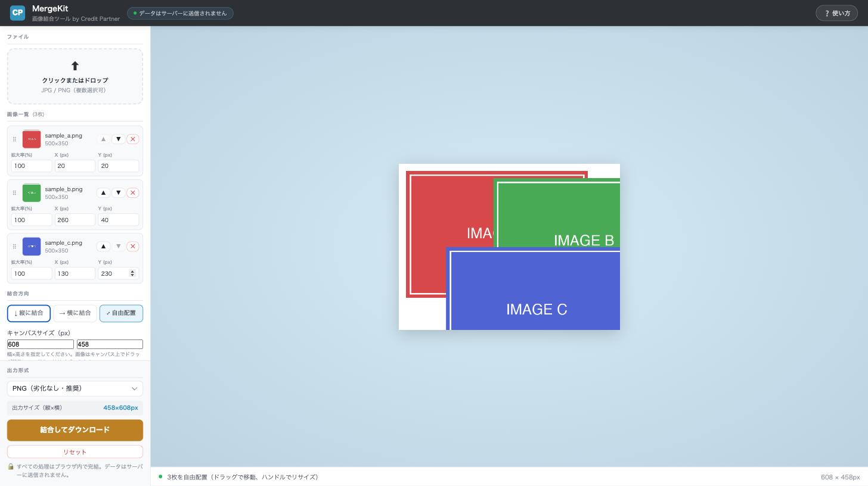Screen dimensions: 868x486
Task: Open the 出力形式 PNG format dropdown
Action: click(x=75, y=388)
